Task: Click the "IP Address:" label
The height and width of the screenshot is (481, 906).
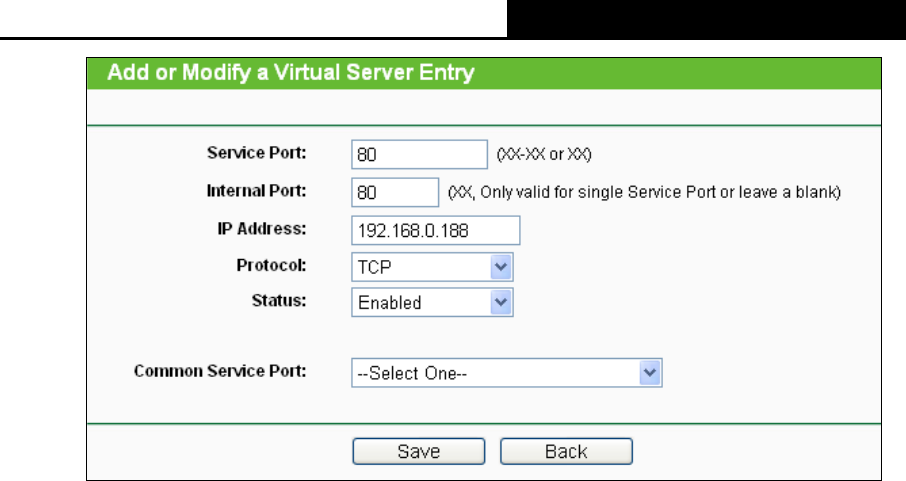Action: point(262,229)
